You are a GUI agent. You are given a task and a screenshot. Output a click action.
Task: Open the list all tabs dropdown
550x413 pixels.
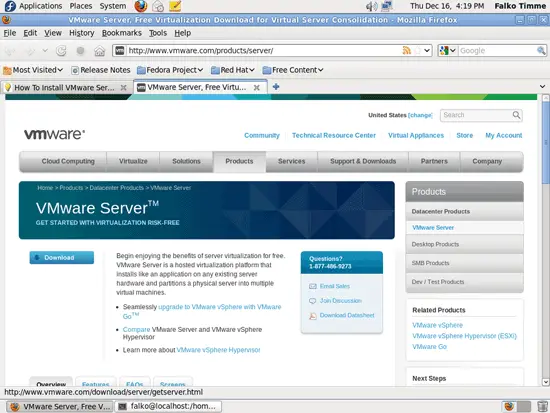542,87
